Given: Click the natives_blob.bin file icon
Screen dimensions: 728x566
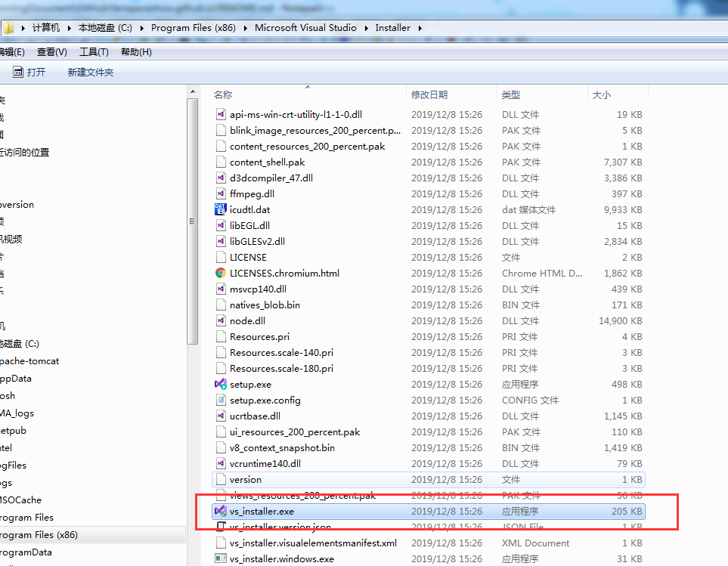Looking at the screenshot, I should 221,305.
